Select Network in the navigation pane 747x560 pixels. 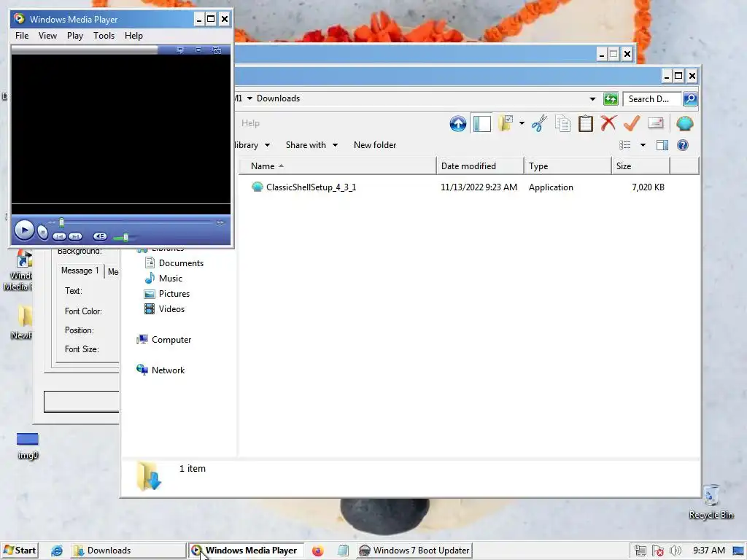pos(168,370)
